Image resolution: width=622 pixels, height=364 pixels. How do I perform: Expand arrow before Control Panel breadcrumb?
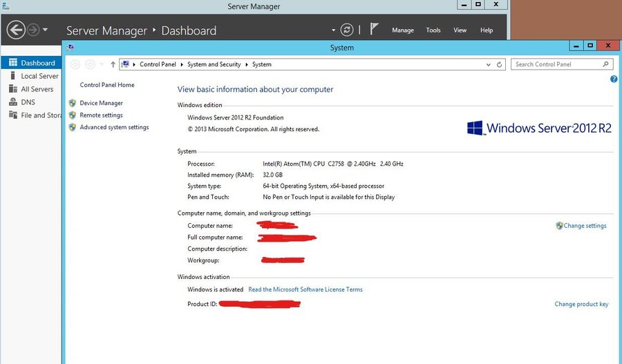[x=134, y=64]
